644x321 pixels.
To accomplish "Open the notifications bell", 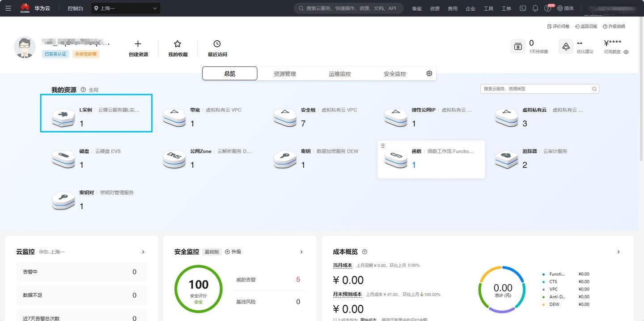I will [x=535, y=8].
